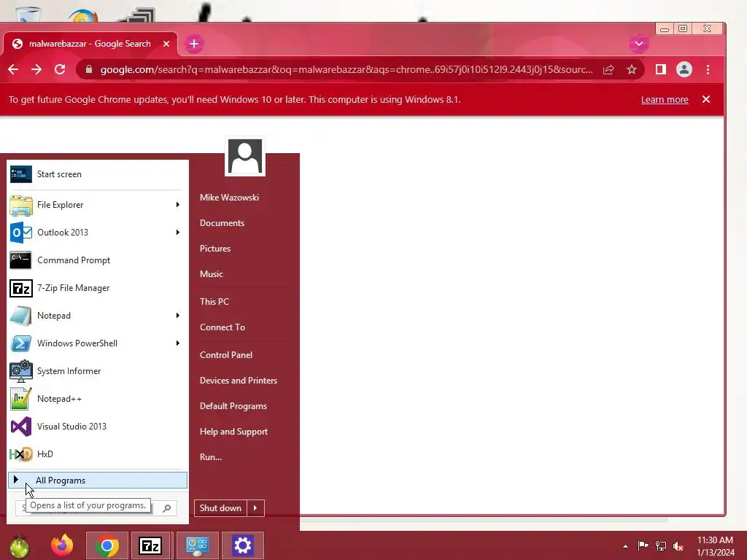Expand Windows PowerShell jump list arrow
The image size is (747, 560).
click(x=178, y=343)
